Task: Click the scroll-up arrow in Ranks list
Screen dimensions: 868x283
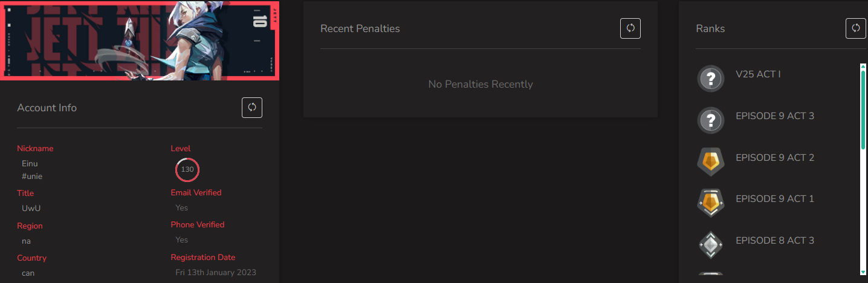Action: [863, 67]
